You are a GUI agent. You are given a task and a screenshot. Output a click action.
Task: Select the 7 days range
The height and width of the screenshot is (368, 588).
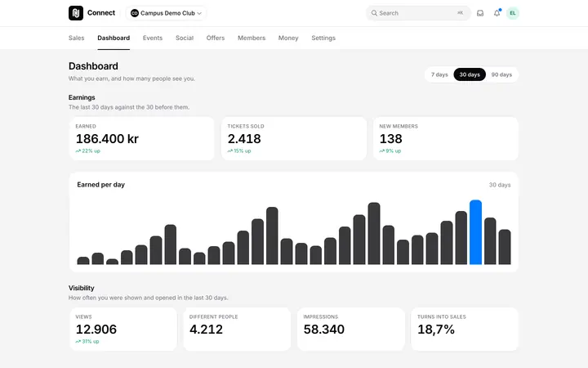[439, 74]
